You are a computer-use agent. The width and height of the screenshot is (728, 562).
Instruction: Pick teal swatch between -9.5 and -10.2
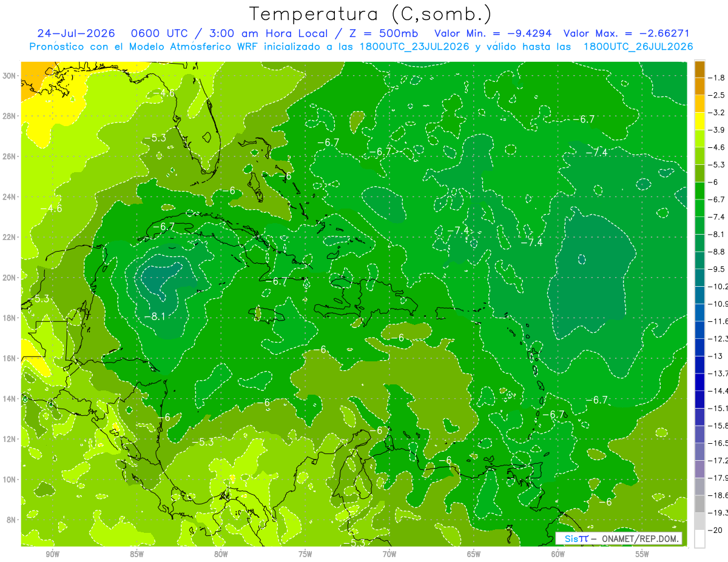click(x=699, y=278)
